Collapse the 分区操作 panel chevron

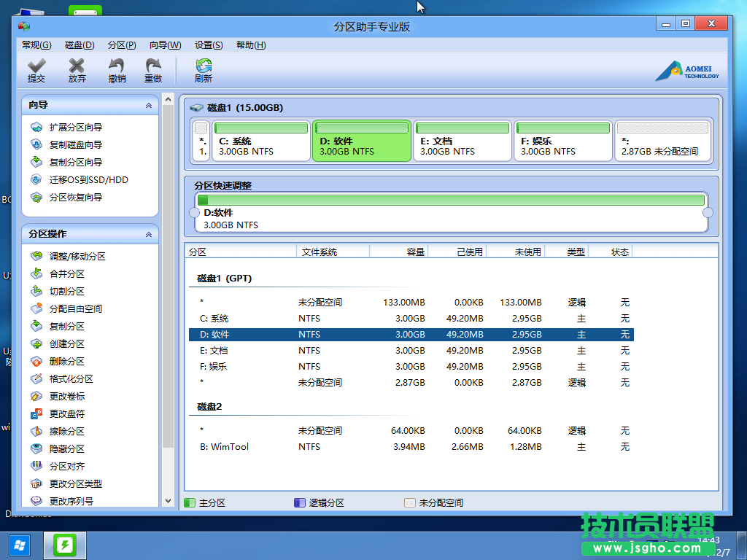coord(149,235)
